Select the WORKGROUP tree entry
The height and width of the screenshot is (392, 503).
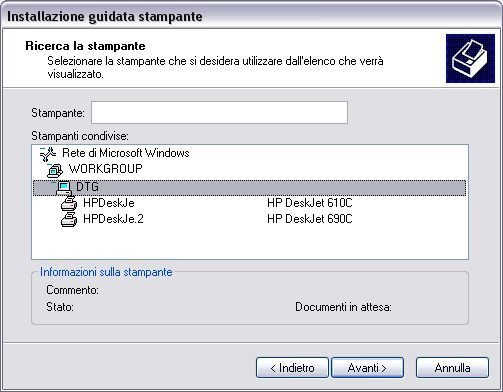(106, 169)
